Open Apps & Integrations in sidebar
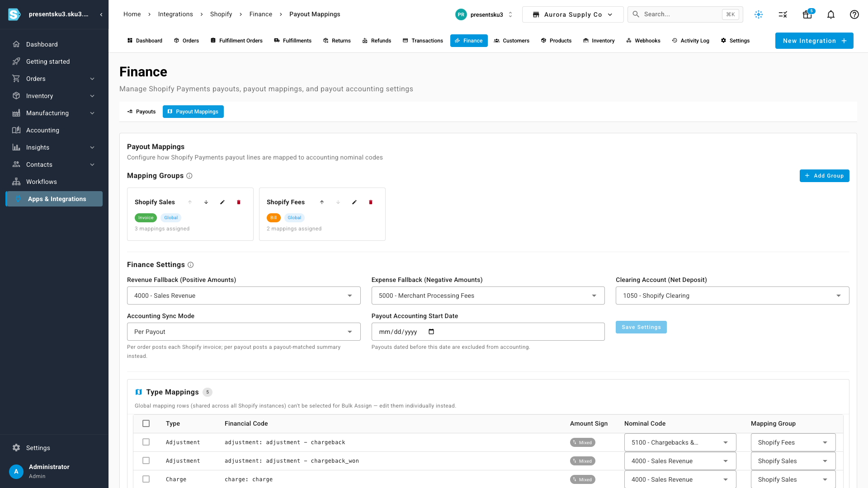This screenshot has width=868, height=488. pyautogui.click(x=54, y=199)
